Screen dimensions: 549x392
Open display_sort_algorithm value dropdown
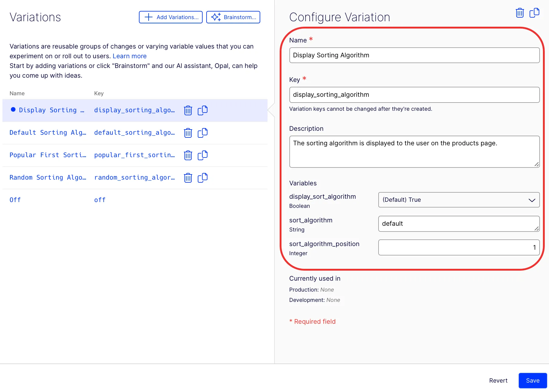[459, 200]
